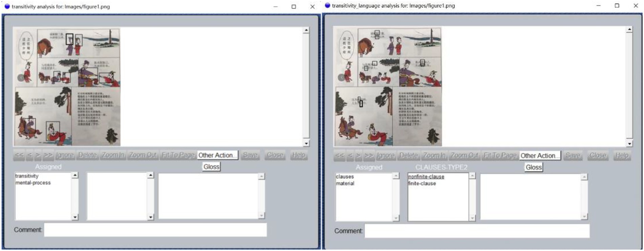Click the '>' next button in transitivity window
Image resolution: width=644 pixels, height=251 pixels.
tap(38, 155)
